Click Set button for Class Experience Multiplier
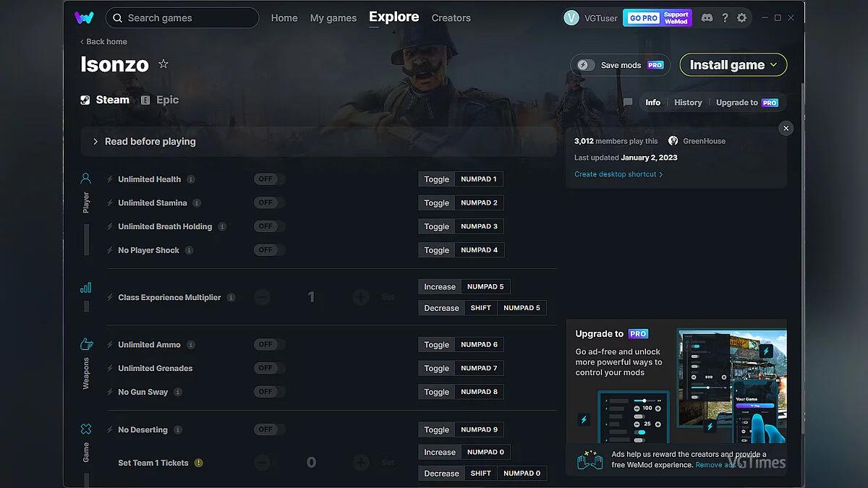Viewport: 868px width, 488px height. click(x=388, y=297)
